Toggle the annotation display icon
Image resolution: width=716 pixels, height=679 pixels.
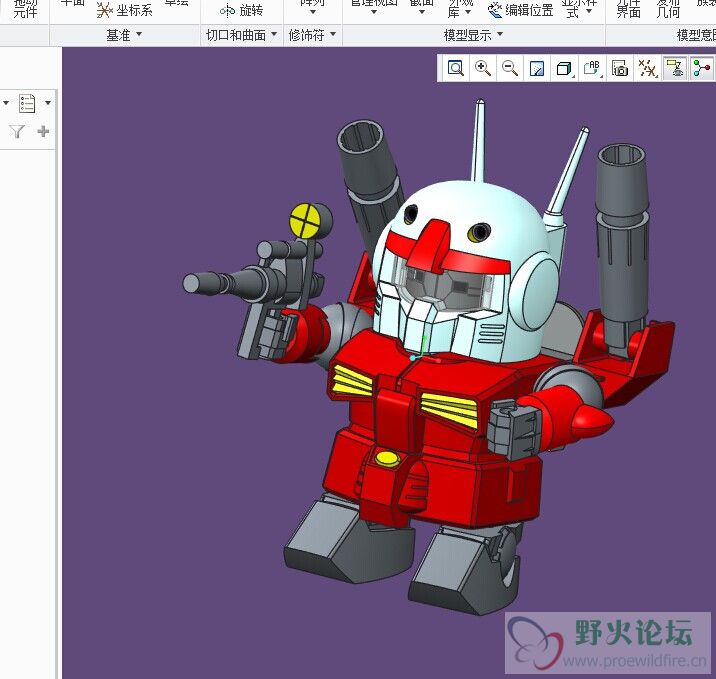pyautogui.click(x=675, y=68)
